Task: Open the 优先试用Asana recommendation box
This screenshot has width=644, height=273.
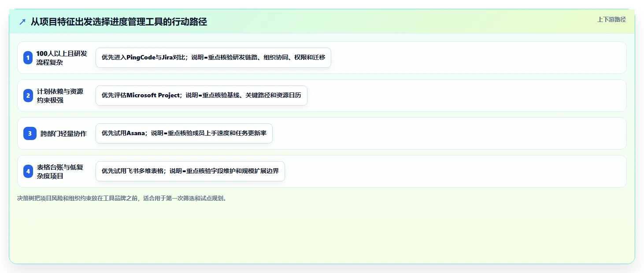Action: pos(184,133)
